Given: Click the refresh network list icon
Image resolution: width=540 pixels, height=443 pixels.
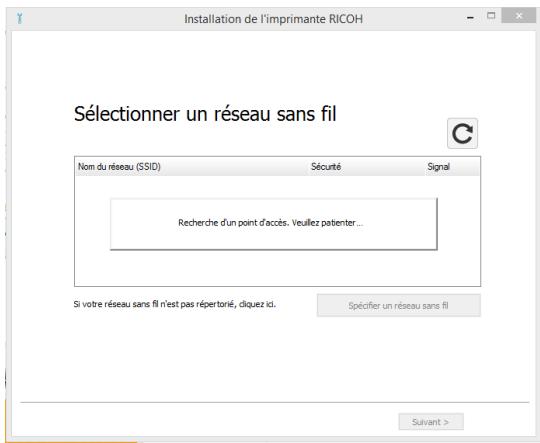Looking at the screenshot, I should pyautogui.click(x=462, y=134).
